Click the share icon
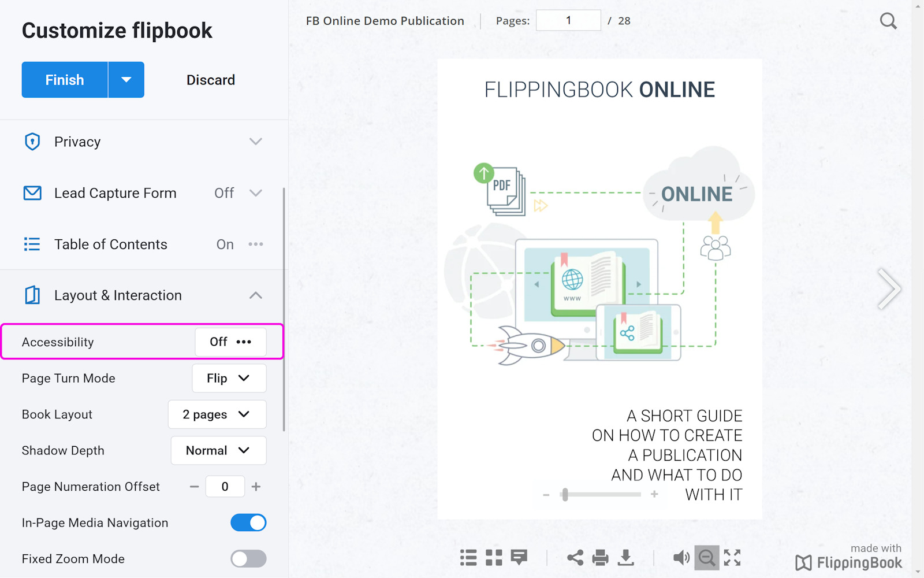This screenshot has height=578, width=924. tap(575, 558)
